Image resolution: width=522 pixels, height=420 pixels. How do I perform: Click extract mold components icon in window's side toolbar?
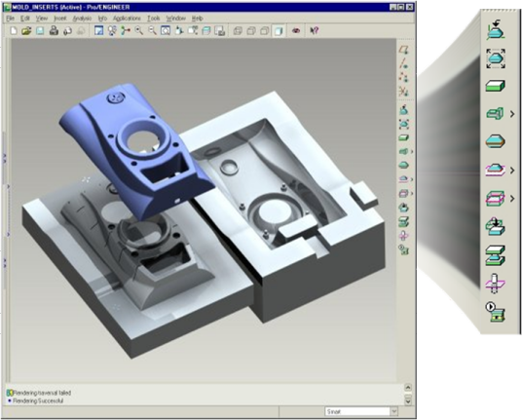click(x=403, y=208)
